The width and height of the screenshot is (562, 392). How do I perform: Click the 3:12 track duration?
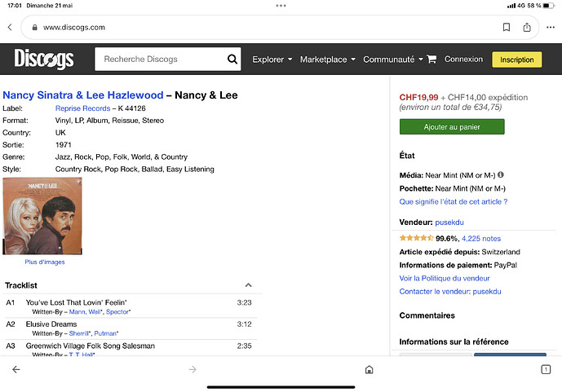[x=244, y=324]
